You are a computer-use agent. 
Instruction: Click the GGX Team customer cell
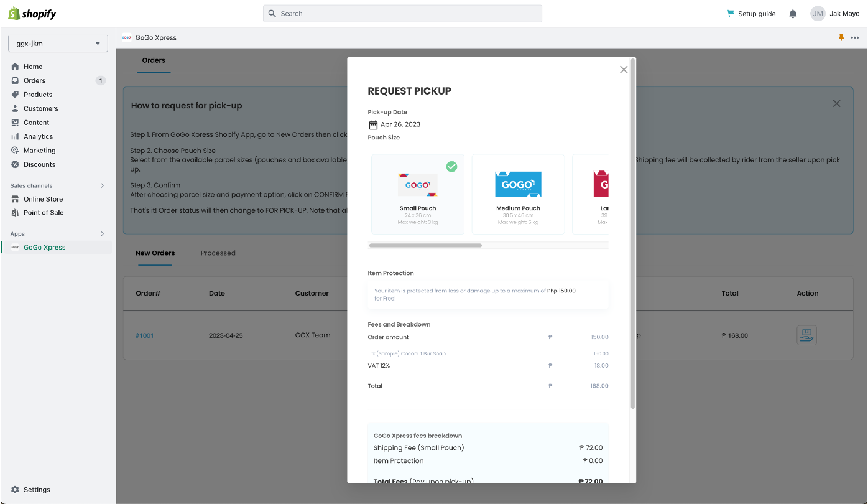coord(313,335)
